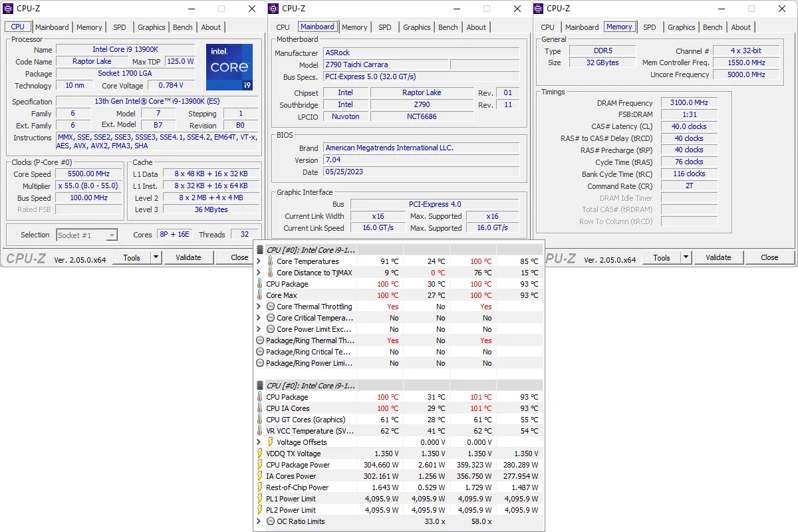Click status circle icon beside Core Thermal Throttling
This screenshot has height=532, width=798.
pyautogui.click(x=271, y=307)
